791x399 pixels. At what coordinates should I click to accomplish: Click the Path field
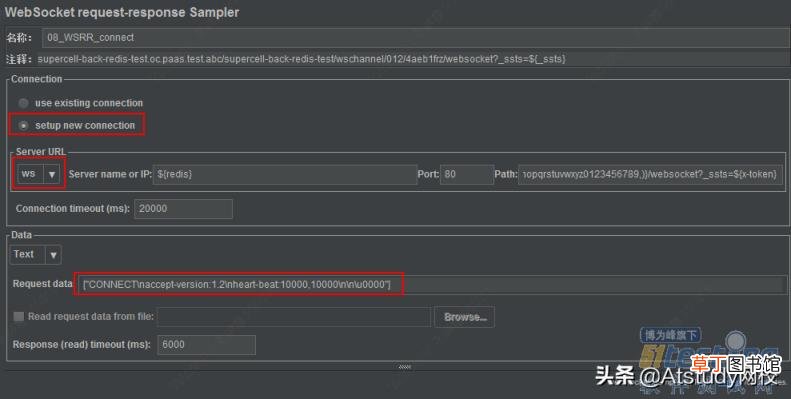point(651,174)
